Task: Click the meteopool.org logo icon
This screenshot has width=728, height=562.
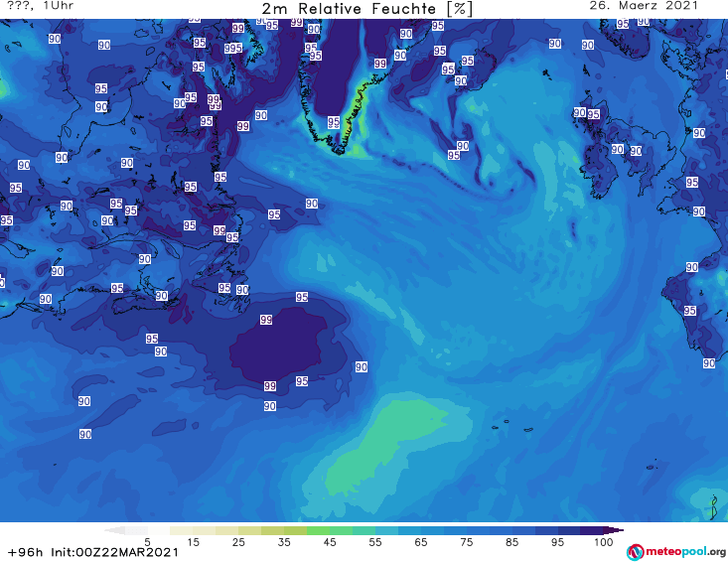Action: pyautogui.click(x=635, y=552)
